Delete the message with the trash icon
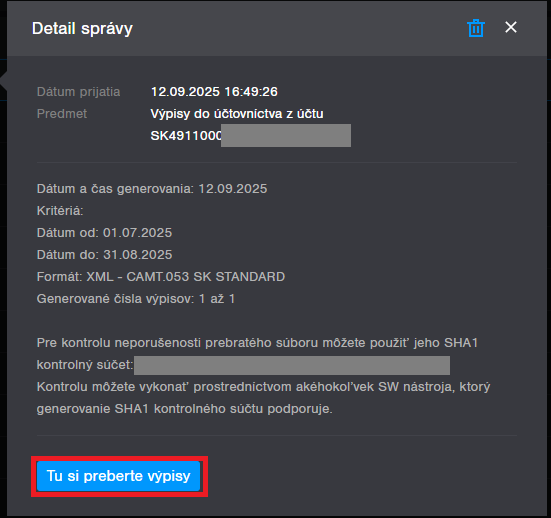This screenshot has width=551, height=518. (x=476, y=28)
